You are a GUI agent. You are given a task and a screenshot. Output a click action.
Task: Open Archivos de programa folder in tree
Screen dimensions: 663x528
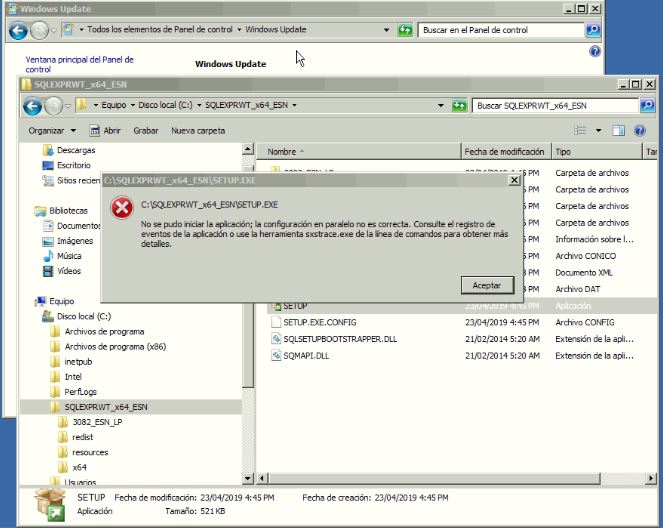click(97, 331)
